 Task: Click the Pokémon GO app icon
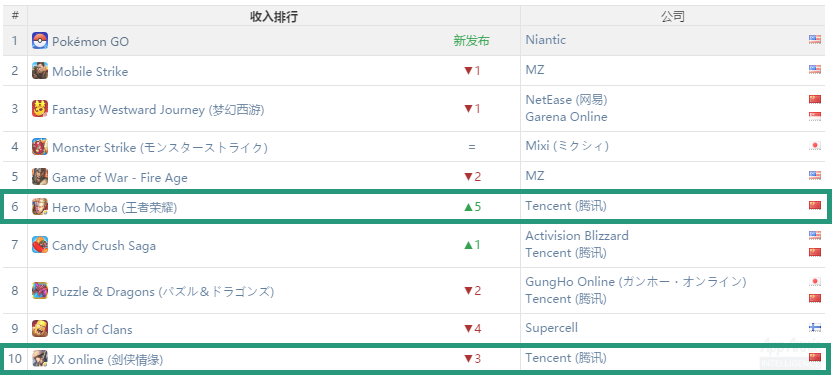coord(40,41)
